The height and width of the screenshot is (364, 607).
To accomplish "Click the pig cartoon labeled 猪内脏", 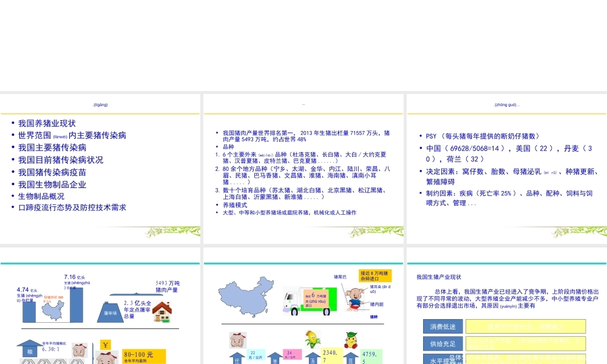I will [x=355, y=298].
